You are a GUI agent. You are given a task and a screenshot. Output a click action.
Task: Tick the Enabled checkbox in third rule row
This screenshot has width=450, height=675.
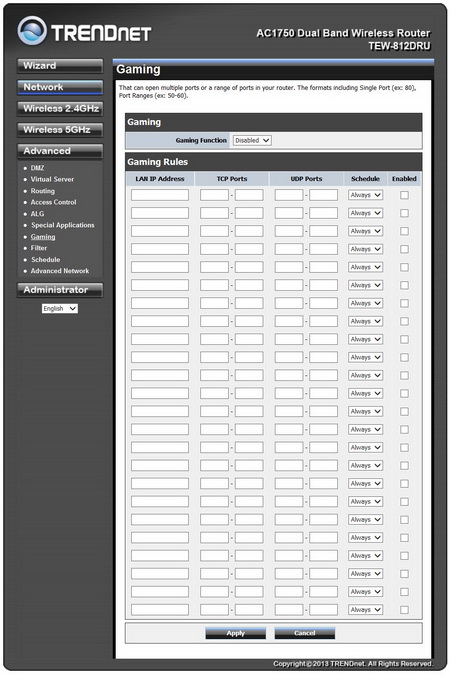coord(404,231)
